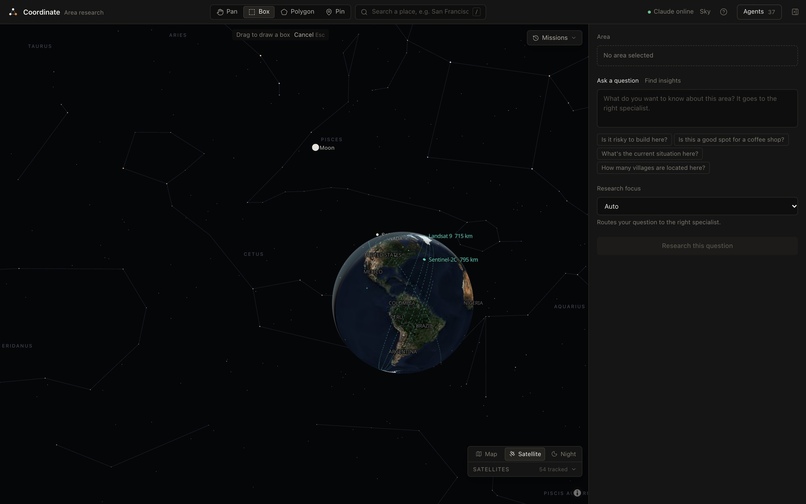Click the 'Area research' subtitle text
The width and height of the screenshot is (806, 504).
pos(84,12)
